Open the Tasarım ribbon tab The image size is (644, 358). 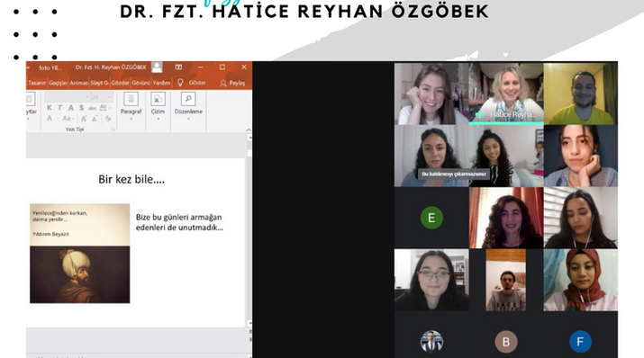[x=37, y=83]
